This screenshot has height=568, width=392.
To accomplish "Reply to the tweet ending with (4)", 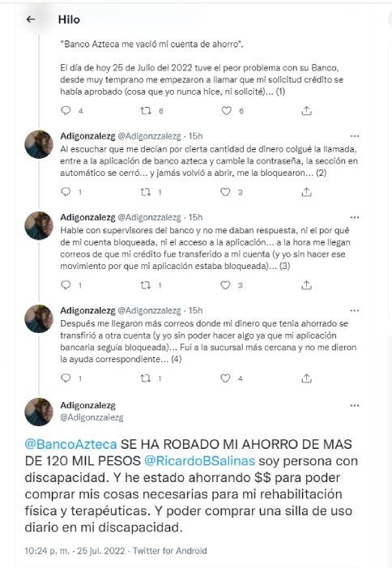I will (x=66, y=378).
